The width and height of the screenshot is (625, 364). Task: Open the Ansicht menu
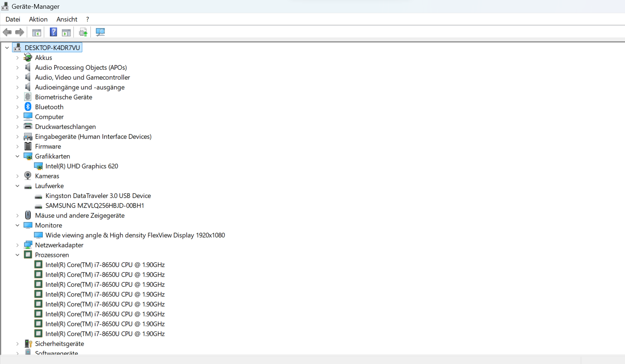tap(67, 19)
